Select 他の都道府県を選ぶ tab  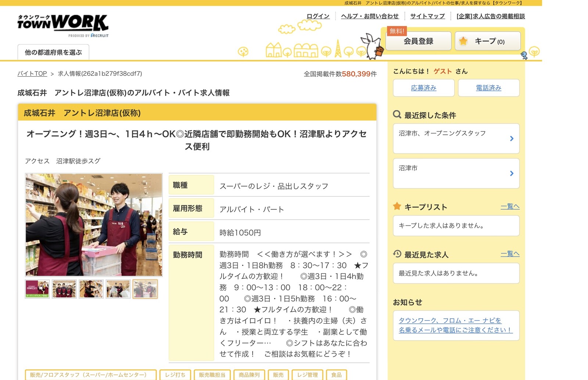(x=53, y=52)
